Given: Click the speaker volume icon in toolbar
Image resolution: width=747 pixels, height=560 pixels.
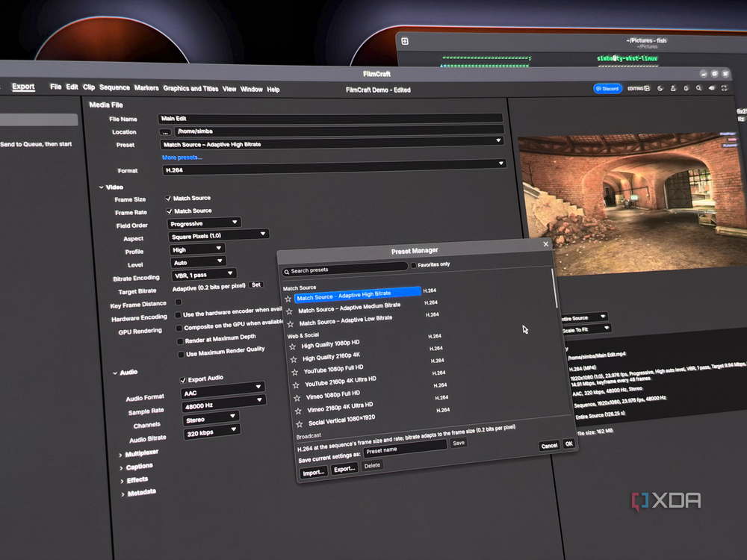Looking at the screenshot, I should (712, 88).
